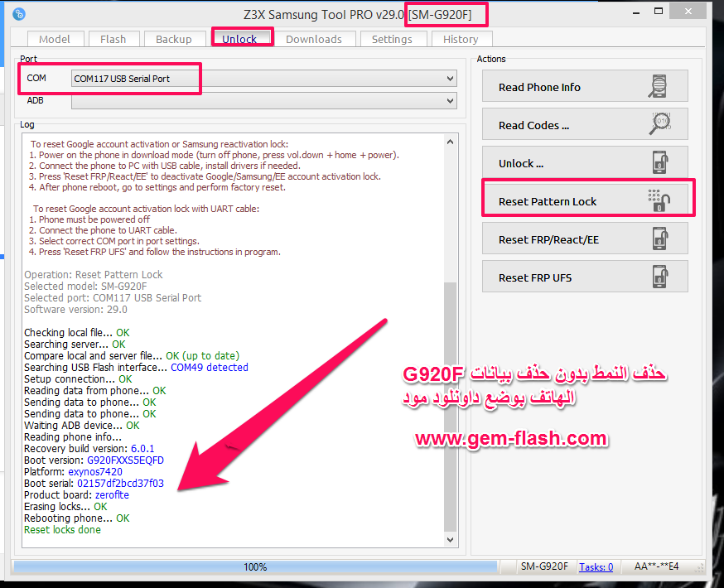Expand the ADB device dropdown
Image resolution: width=724 pixels, height=588 pixels.
point(450,100)
